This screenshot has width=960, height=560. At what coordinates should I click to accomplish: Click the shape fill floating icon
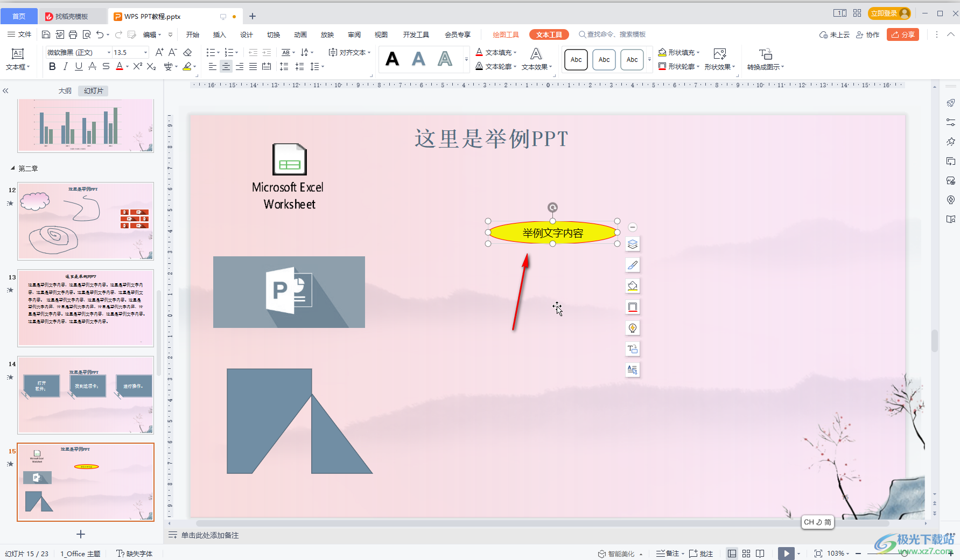click(x=633, y=286)
